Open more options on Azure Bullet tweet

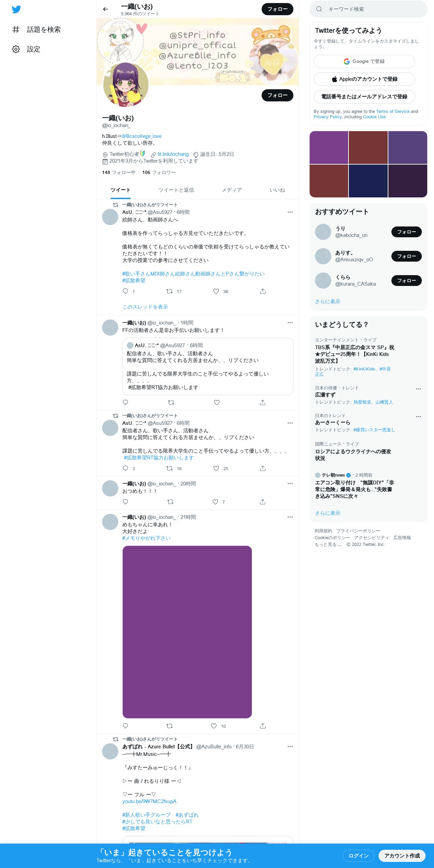pyautogui.click(x=290, y=746)
